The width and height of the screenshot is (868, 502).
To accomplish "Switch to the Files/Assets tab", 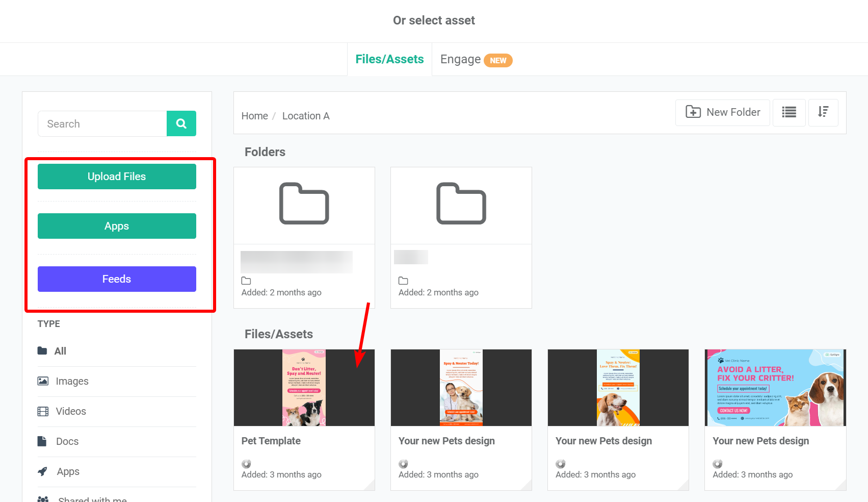I will point(389,59).
